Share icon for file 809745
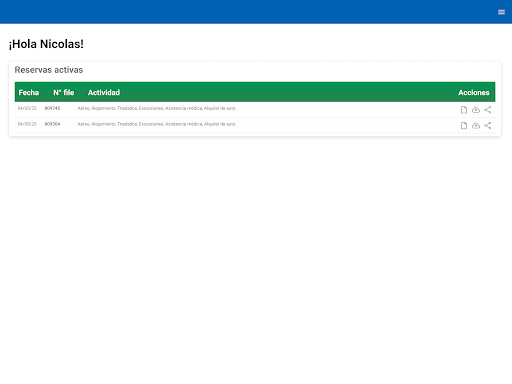Screen dimensions: 512x384 [488, 110]
